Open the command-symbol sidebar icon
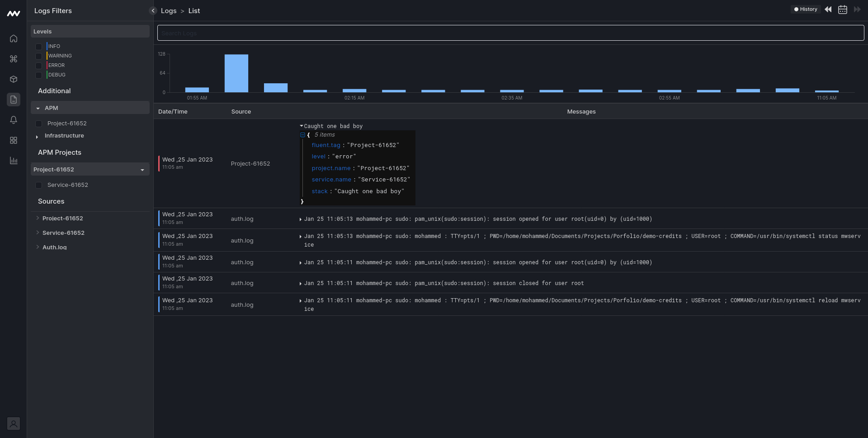868x438 pixels. (14, 59)
